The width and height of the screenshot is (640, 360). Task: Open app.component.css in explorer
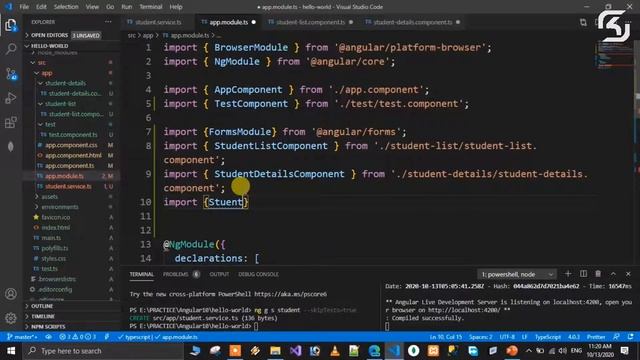point(71,145)
